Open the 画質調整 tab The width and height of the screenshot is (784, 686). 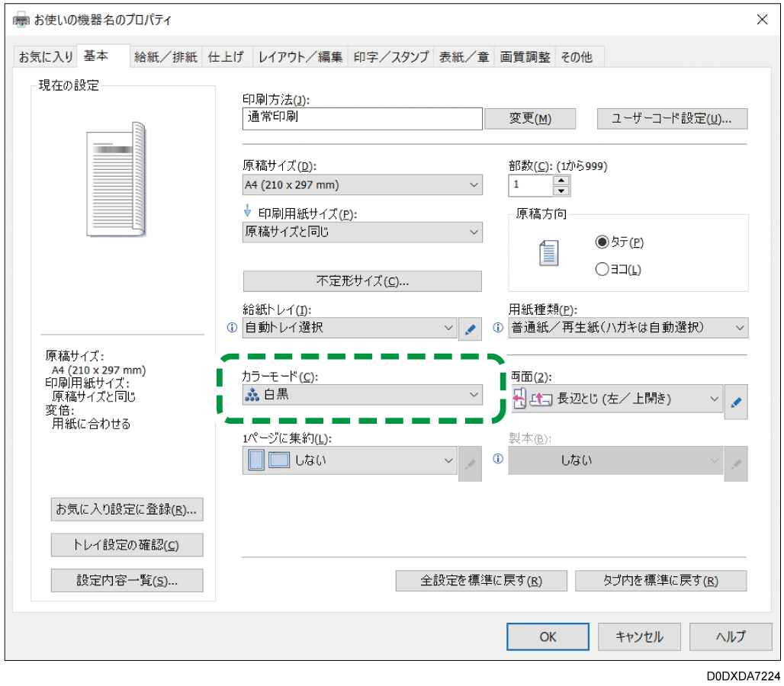click(525, 57)
